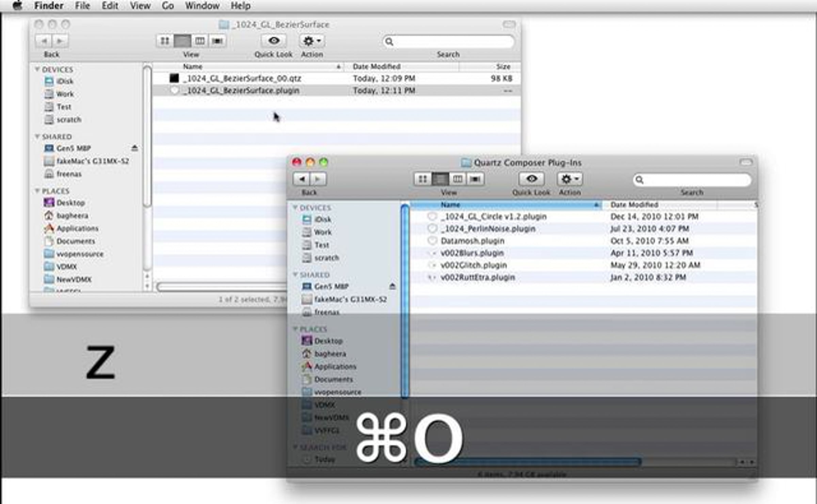Open Action gear menu in Quartz Composer Plug-Ins window
The width and height of the screenshot is (817, 504).
[x=570, y=179]
